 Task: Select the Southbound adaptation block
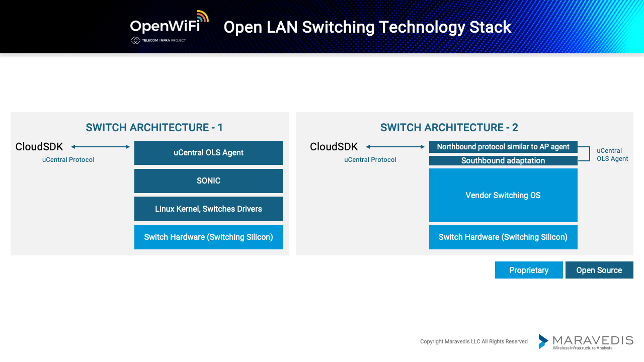point(503,161)
